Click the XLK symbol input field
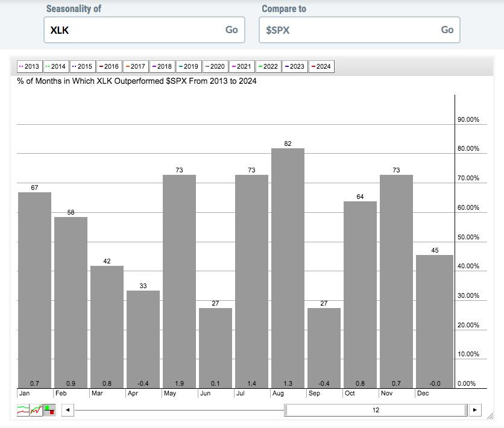Image resolution: width=504 pixels, height=428 pixels. (144, 30)
